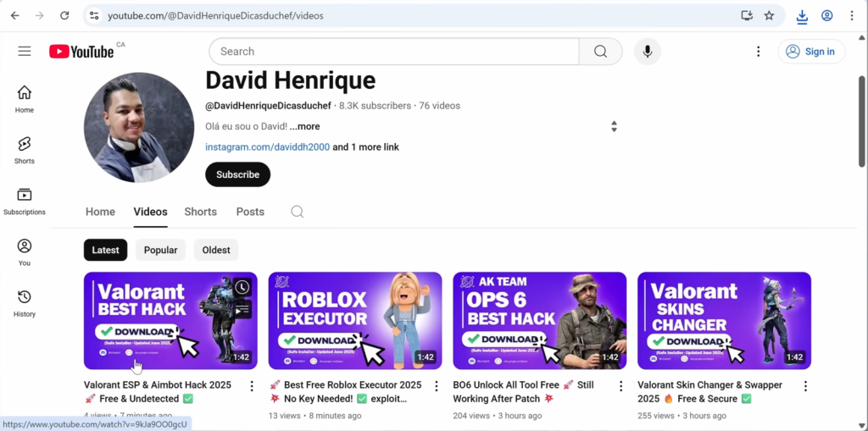Click the Valorant Skins Changer thumbnail
This screenshot has width=868, height=431.
coord(724,320)
